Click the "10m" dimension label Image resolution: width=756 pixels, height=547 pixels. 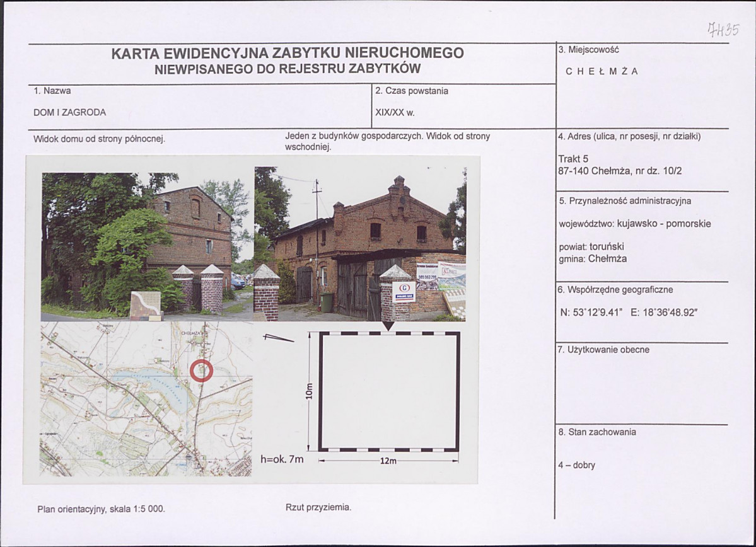[x=310, y=392]
